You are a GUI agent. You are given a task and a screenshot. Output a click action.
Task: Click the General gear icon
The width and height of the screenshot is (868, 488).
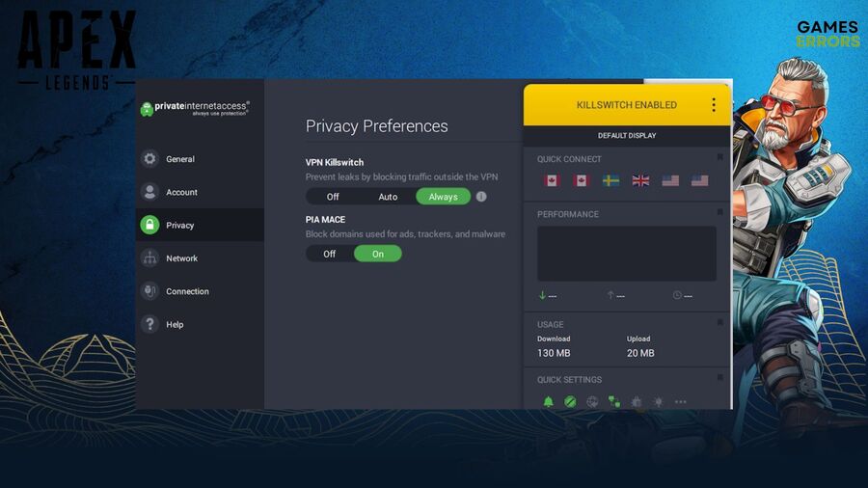tap(149, 159)
